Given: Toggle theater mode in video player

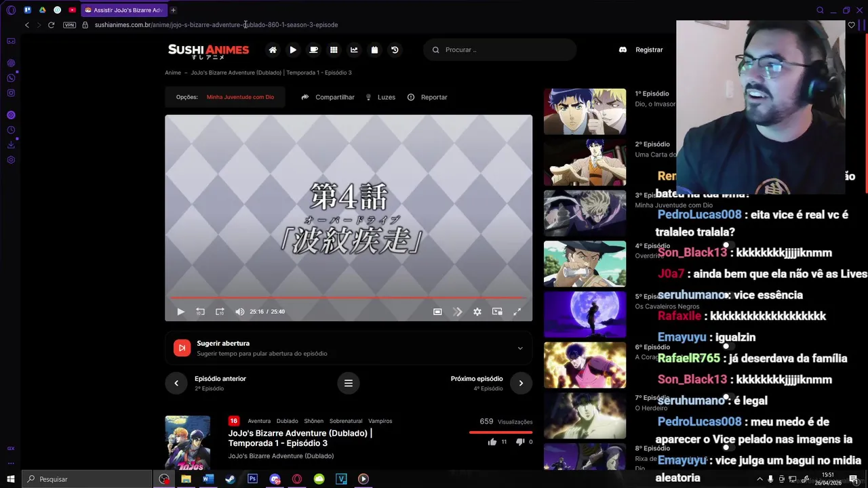Looking at the screenshot, I should coord(437,312).
